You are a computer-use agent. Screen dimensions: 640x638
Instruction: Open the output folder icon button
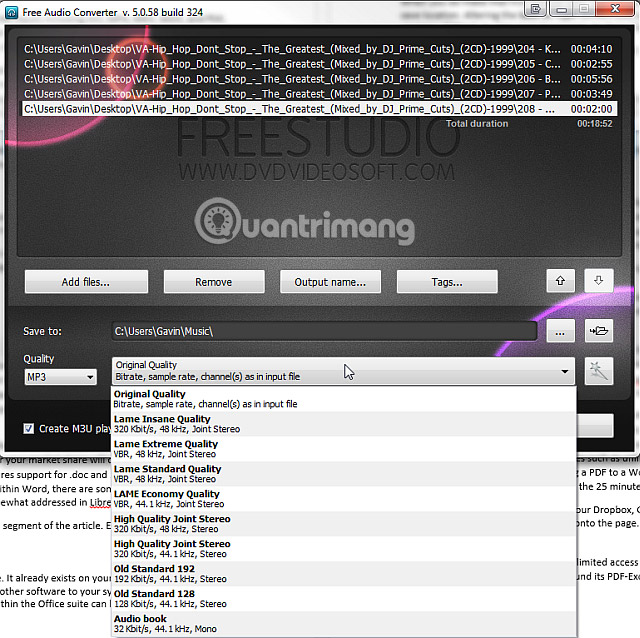pyautogui.click(x=599, y=331)
